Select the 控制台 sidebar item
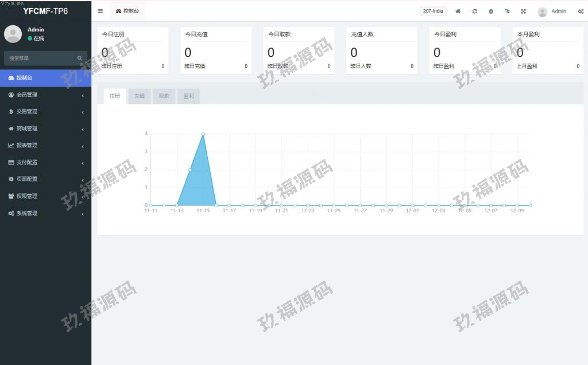The height and width of the screenshot is (365, 588). click(x=45, y=77)
